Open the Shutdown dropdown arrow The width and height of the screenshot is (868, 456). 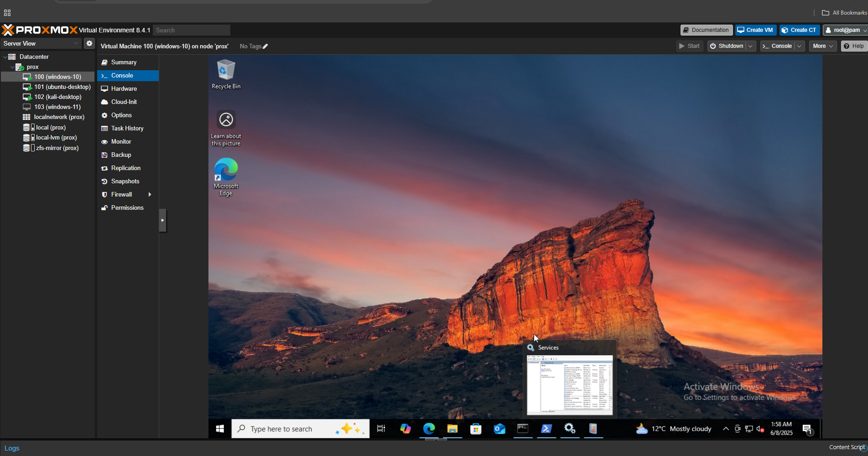click(x=750, y=46)
